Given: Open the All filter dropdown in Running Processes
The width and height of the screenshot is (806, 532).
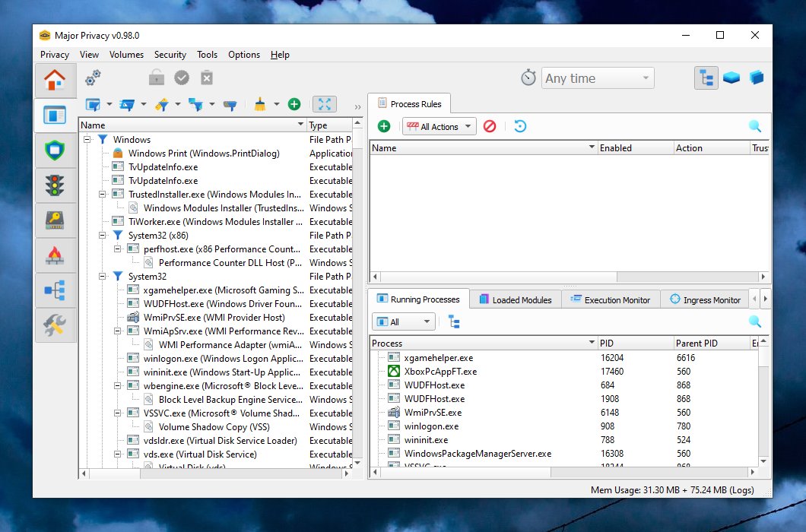Looking at the screenshot, I should point(404,321).
